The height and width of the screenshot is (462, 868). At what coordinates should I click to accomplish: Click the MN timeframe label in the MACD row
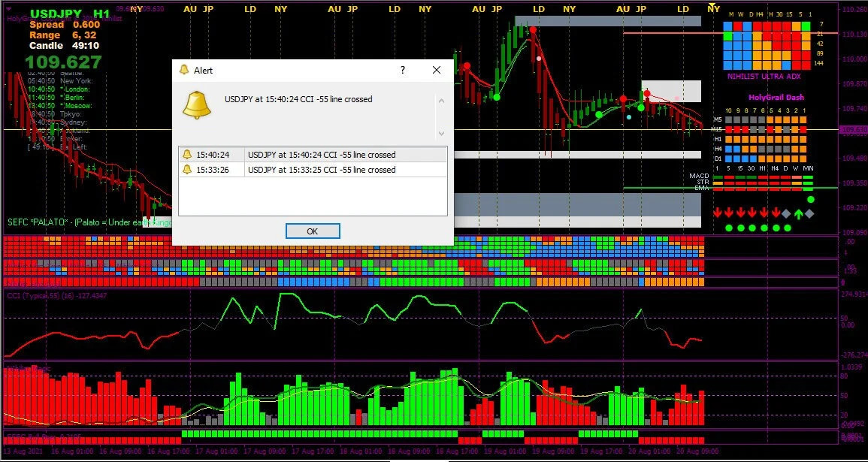point(808,168)
